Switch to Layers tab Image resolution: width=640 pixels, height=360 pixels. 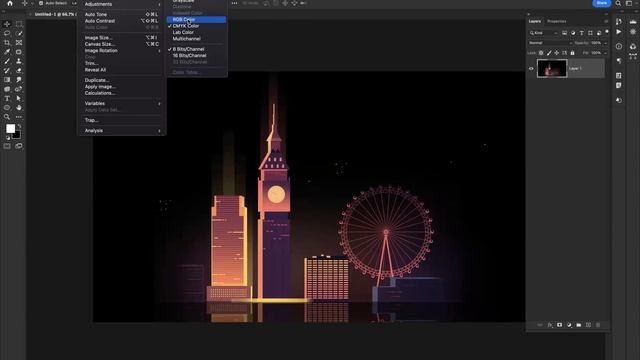point(535,21)
